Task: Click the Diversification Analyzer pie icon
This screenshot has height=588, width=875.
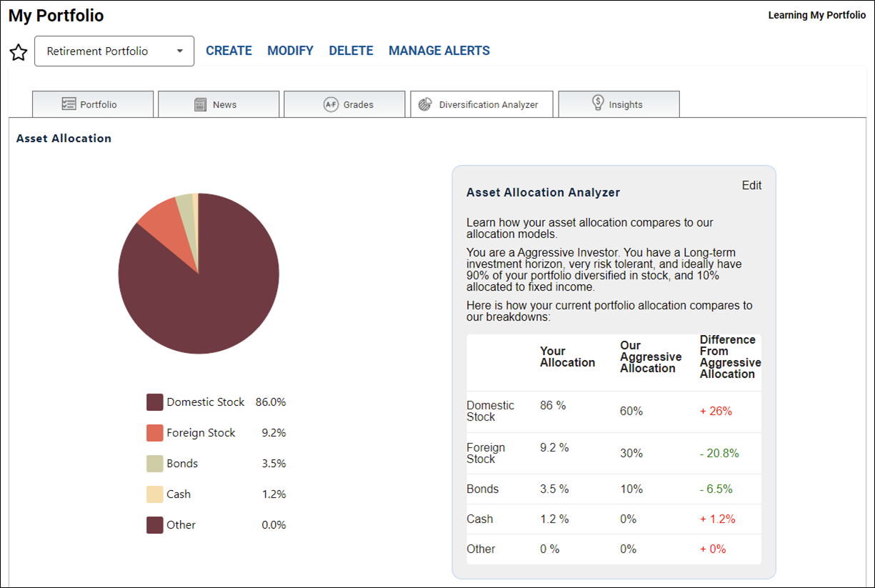Action: [424, 104]
